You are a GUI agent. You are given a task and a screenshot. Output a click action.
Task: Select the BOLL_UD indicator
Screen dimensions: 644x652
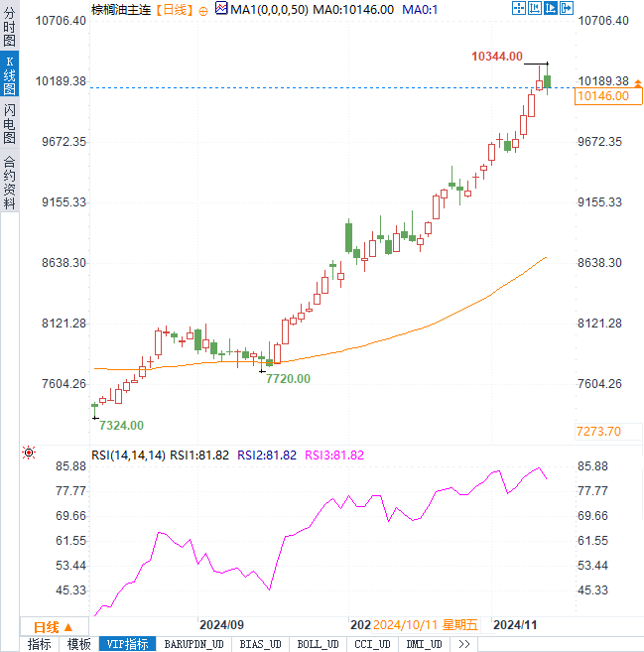[318, 644]
